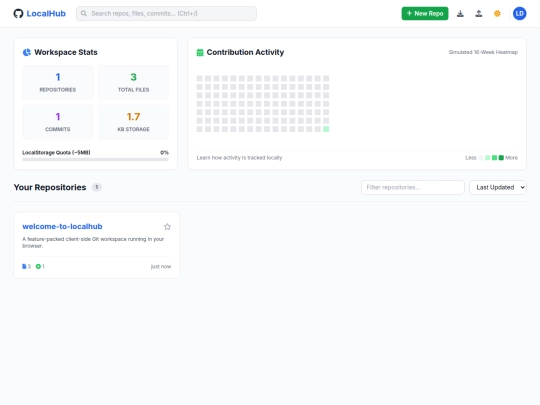Click the darkest green legend swatch
The image size is (540, 405).
click(501, 158)
